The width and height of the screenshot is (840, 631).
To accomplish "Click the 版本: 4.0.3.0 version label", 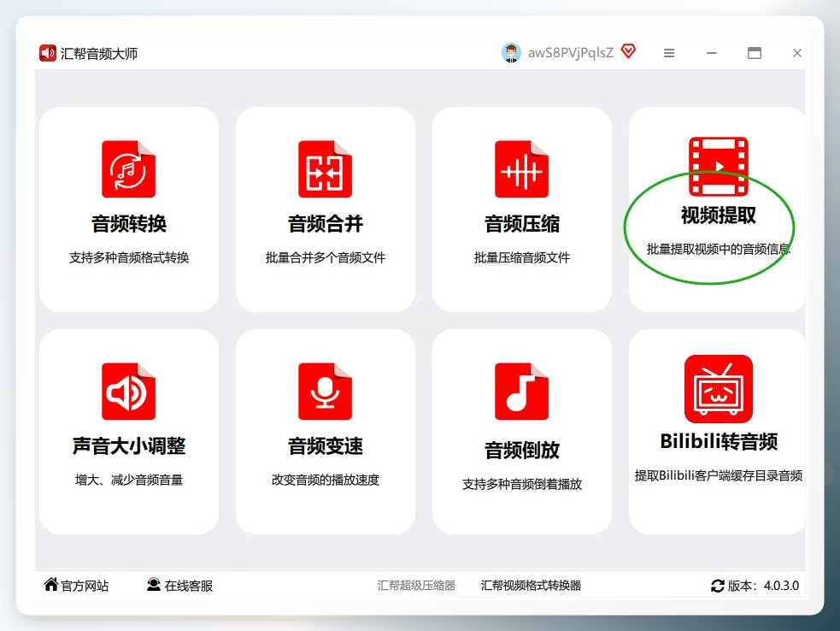I will 763,586.
